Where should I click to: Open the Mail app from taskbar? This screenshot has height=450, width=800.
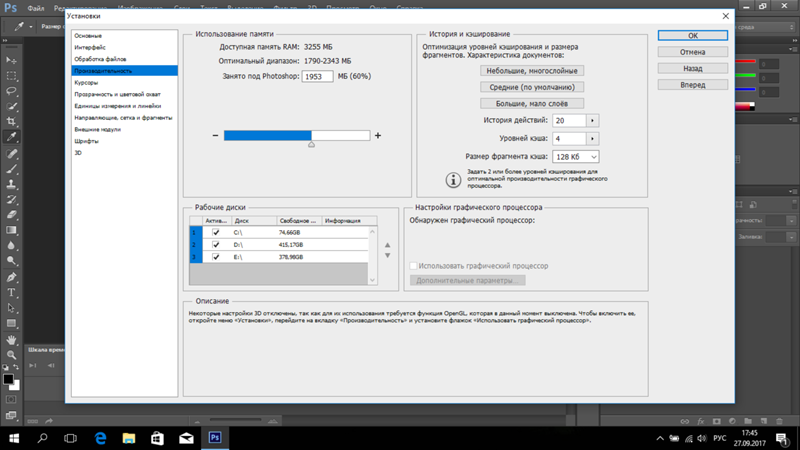click(186, 438)
